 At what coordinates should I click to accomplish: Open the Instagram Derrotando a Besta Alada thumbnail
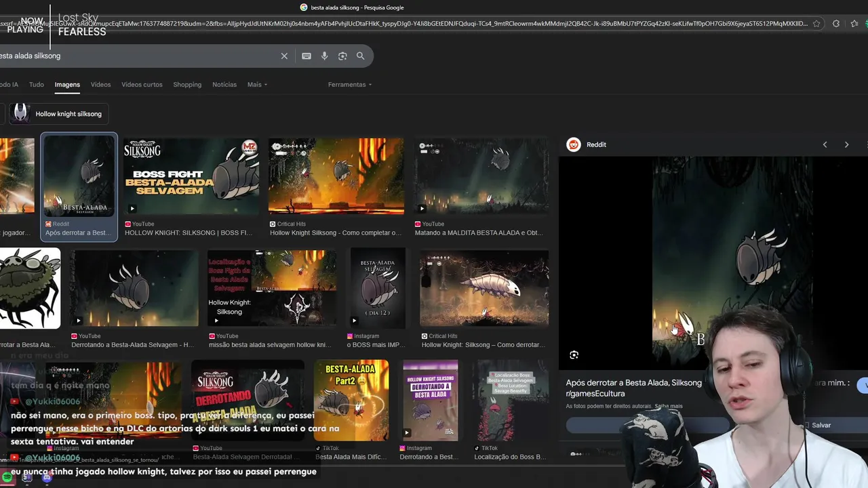point(430,400)
